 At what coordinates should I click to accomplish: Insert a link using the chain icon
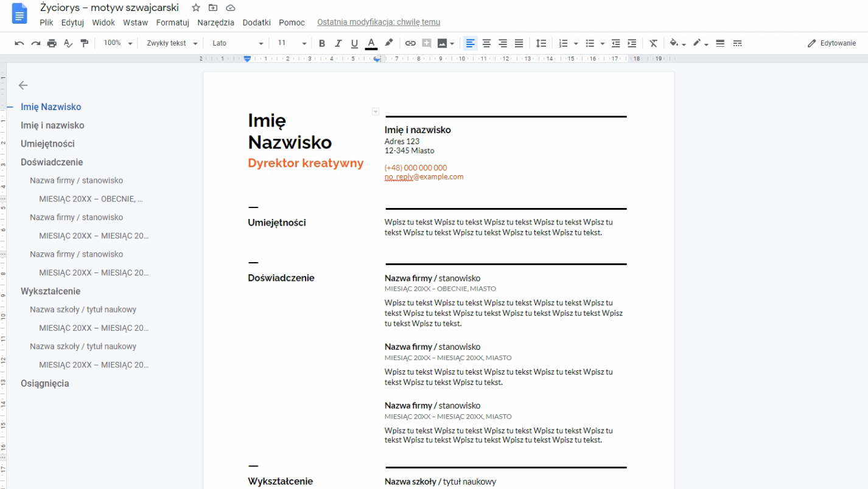(410, 43)
